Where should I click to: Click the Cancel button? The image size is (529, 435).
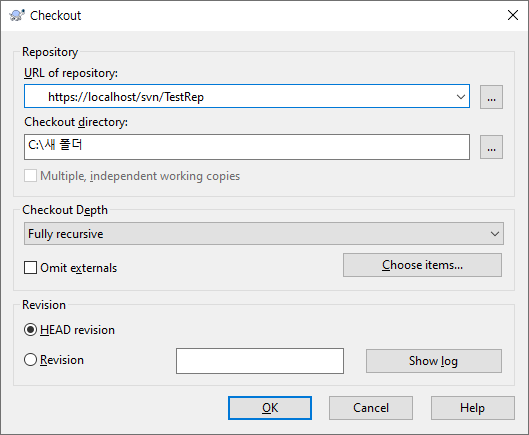371,408
